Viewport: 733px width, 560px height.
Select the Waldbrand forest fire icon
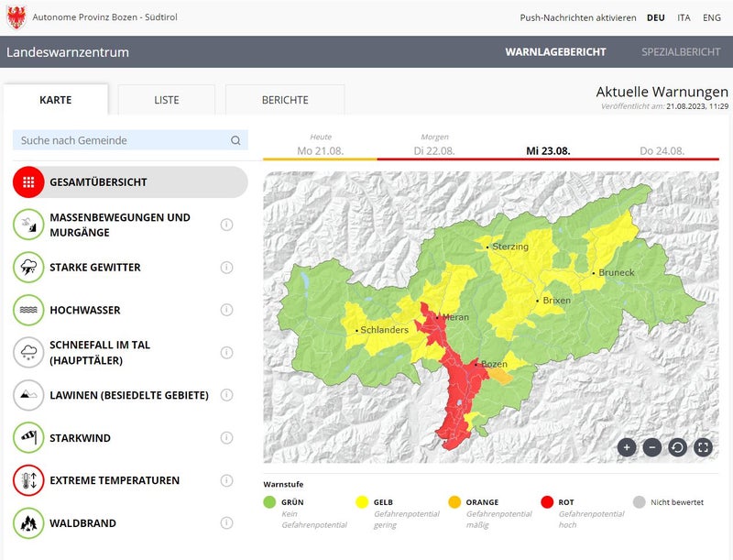[28, 523]
